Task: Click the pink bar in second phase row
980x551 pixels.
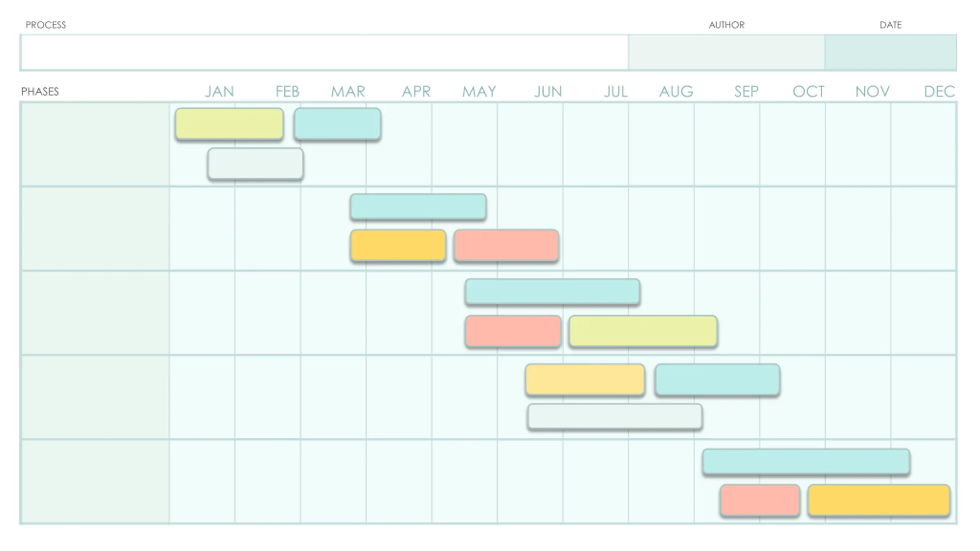Action: coord(506,246)
